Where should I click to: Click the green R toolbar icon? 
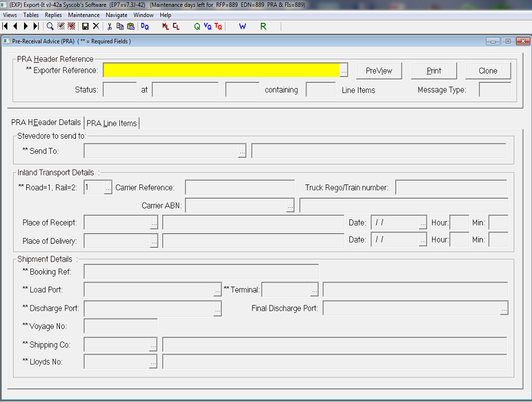(x=263, y=26)
